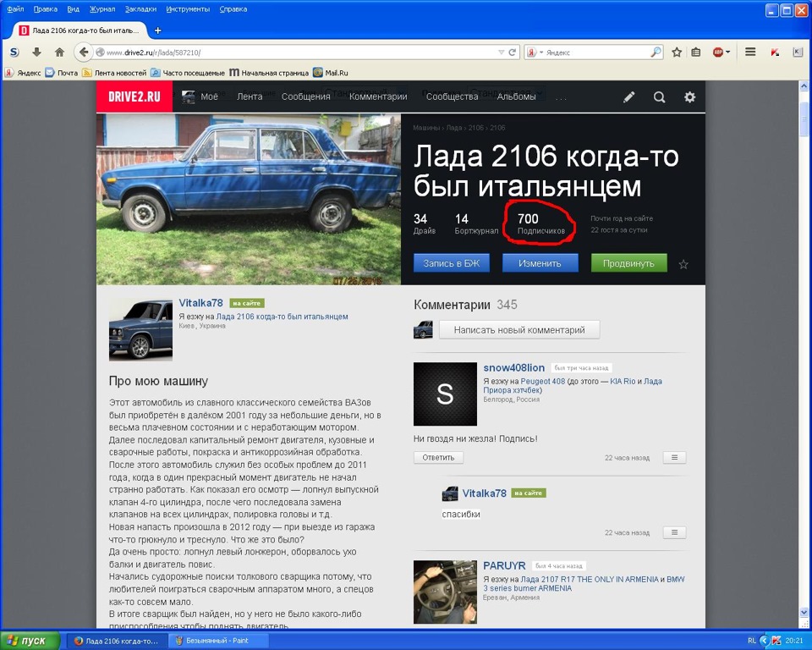The width and height of the screenshot is (812, 650).
Task: Open the Файл menu
Action: coord(15,9)
